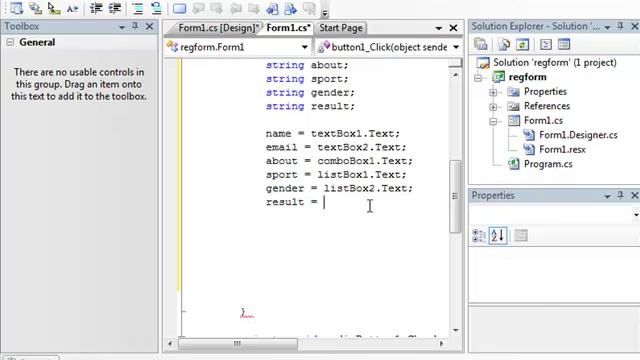The image size is (640, 360).
Task: Click horizontal scrollbar left arrow
Action: coord(170,344)
